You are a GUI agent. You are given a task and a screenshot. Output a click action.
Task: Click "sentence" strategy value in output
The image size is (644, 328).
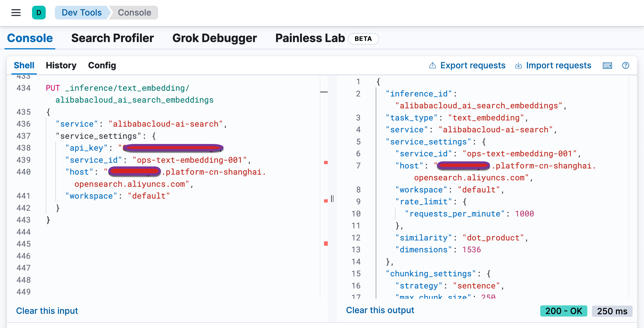pos(476,286)
